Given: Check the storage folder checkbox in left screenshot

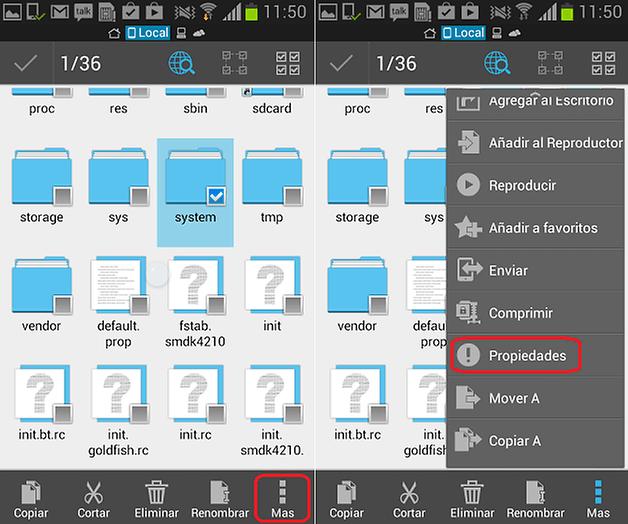Looking at the screenshot, I should 63,196.
